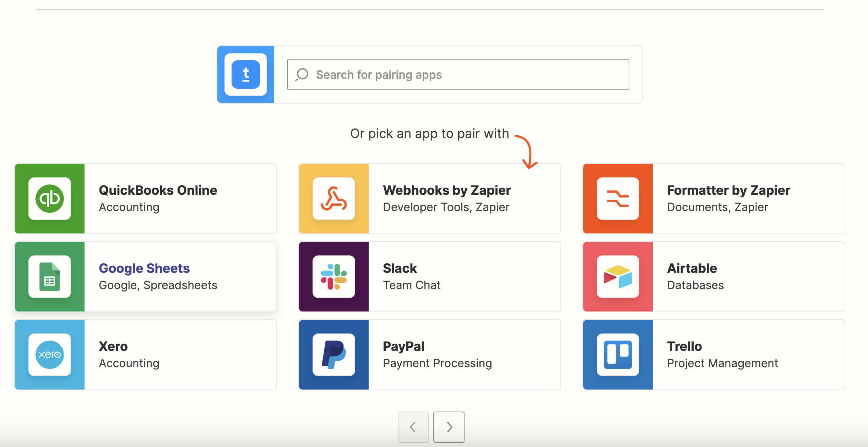Viewport: 868px width, 447px height.
Task: Click the Xero logo icon
Action: click(x=50, y=355)
